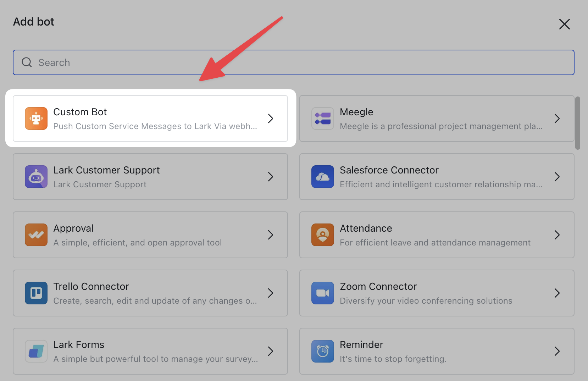Expand the Salesforce Connector chevron

pos(557,177)
